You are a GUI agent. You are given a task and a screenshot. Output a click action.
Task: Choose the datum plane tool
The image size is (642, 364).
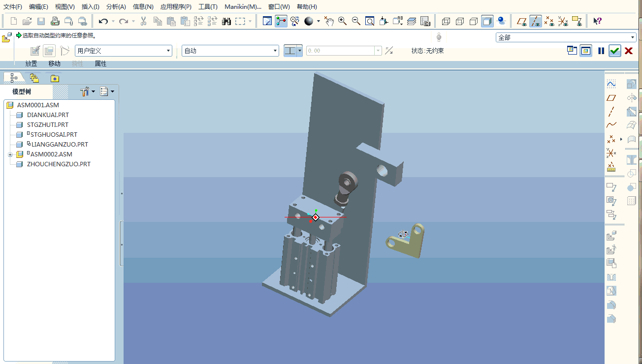click(611, 98)
